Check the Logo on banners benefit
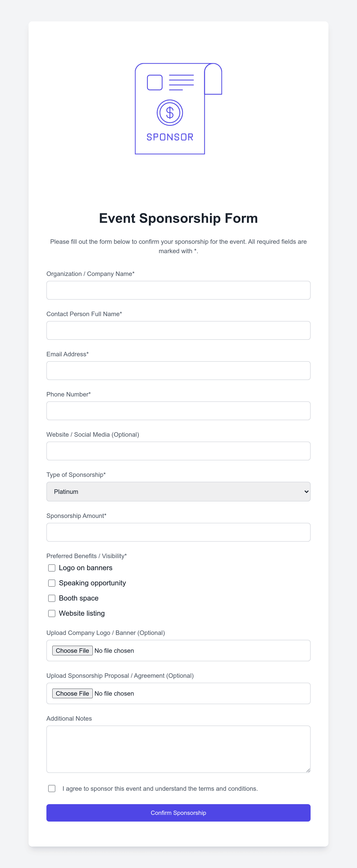Viewport: 357px width, 868px height. pos(52,568)
